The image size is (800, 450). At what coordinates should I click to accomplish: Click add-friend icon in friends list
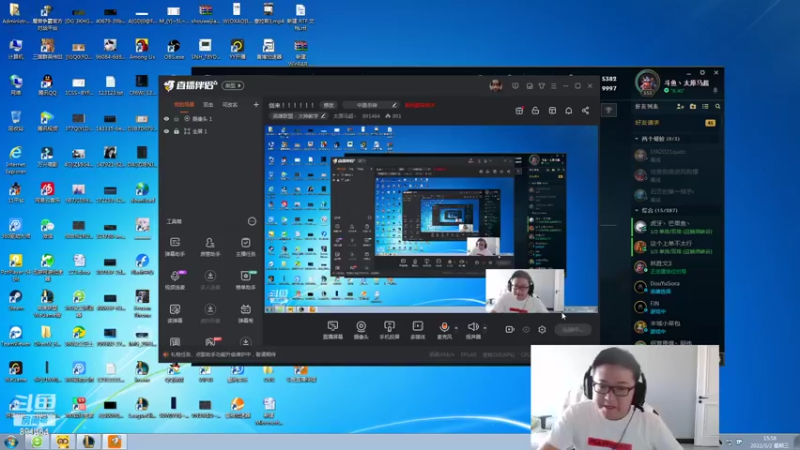680,107
